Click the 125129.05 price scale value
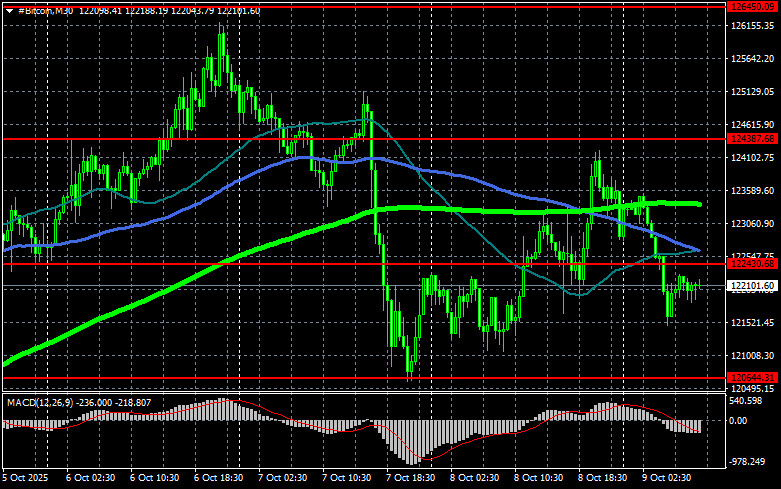 coord(752,92)
